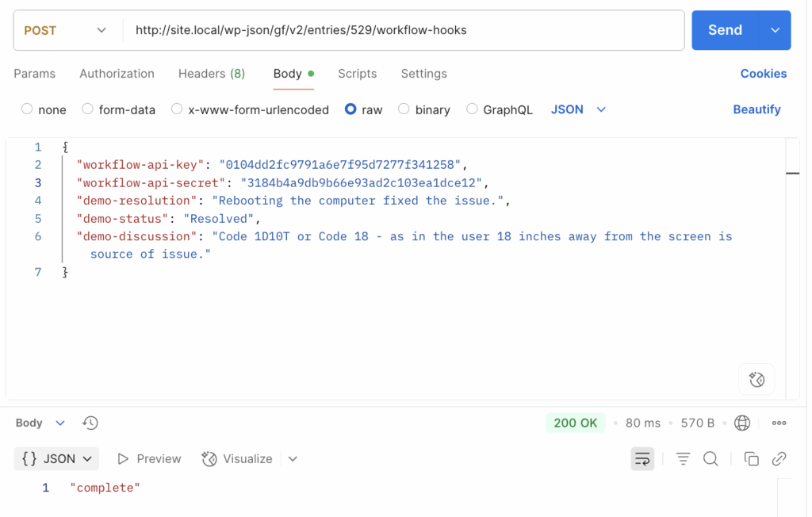Click the response link chain icon
This screenshot has height=517, width=812.
(x=779, y=458)
